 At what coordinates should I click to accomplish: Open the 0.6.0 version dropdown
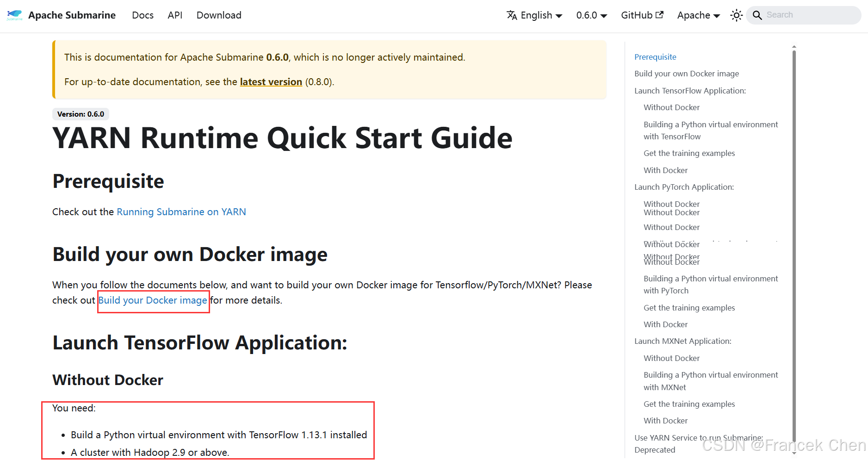click(591, 15)
